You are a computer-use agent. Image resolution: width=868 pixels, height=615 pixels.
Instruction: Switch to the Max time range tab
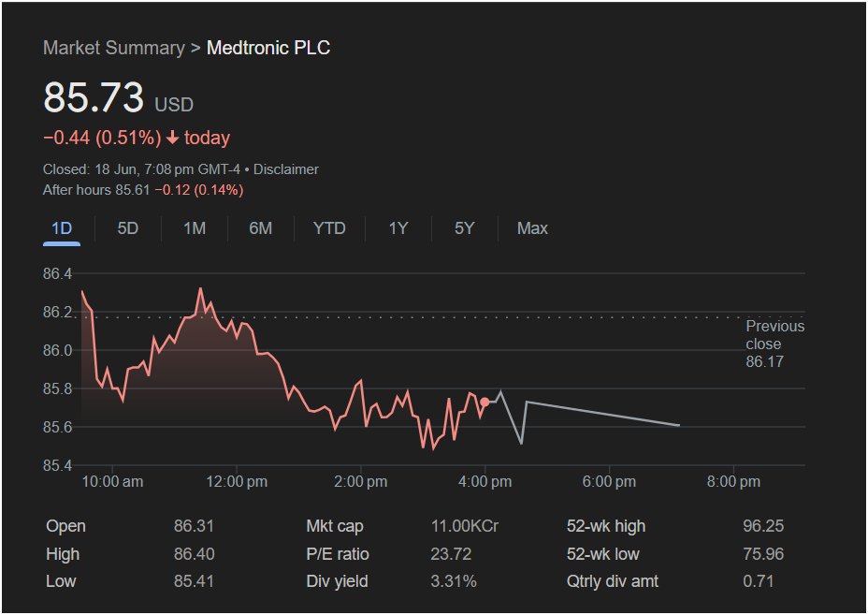pos(532,228)
